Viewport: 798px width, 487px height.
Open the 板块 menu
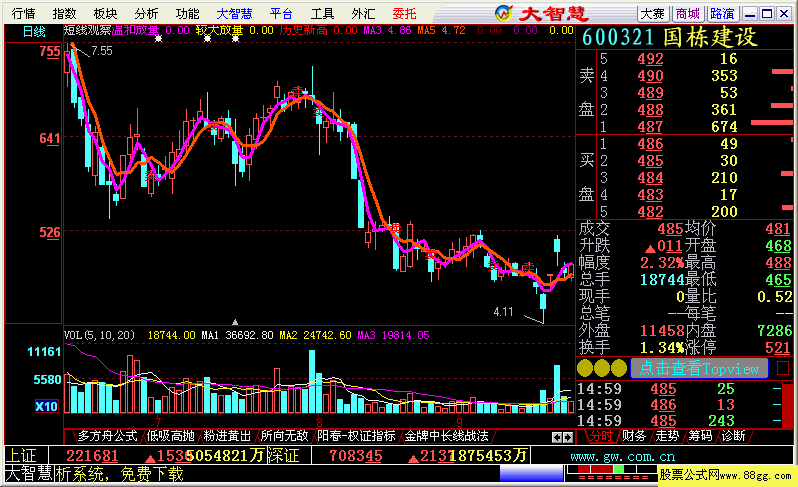click(x=105, y=13)
